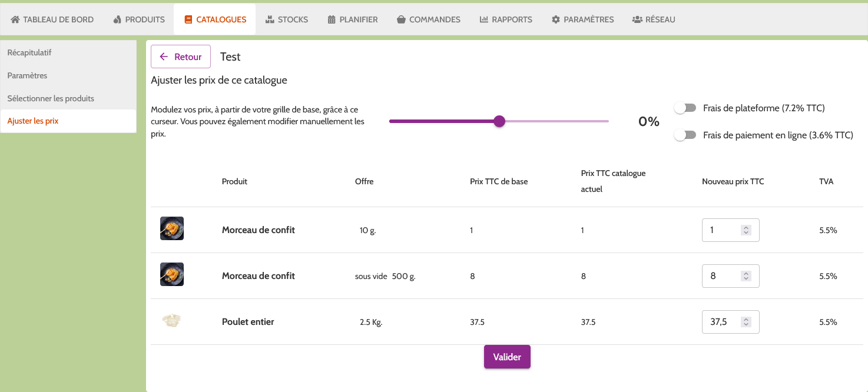Click the Rapports chart icon

click(483, 19)
